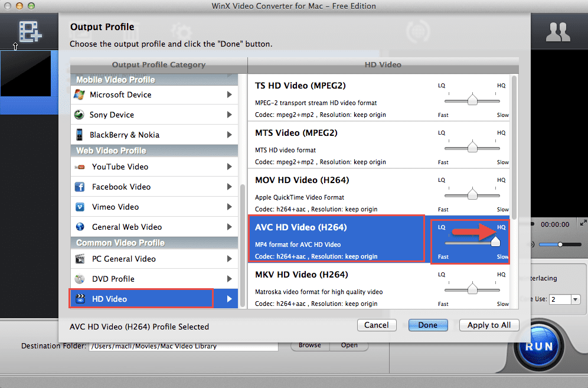Click the Vimeo Video label
The image size is (588, 388).
116,207
